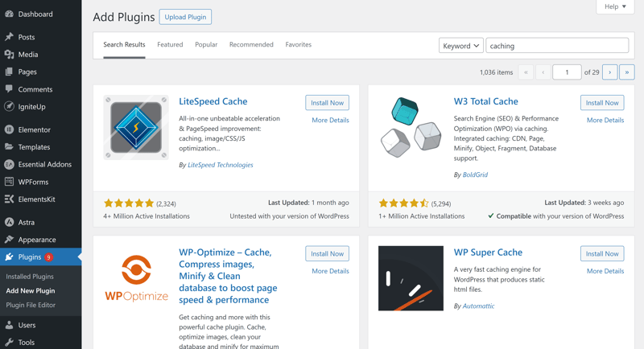Click the Appearance paintbrush icon

pyautogui.click(x=9, y=240)
